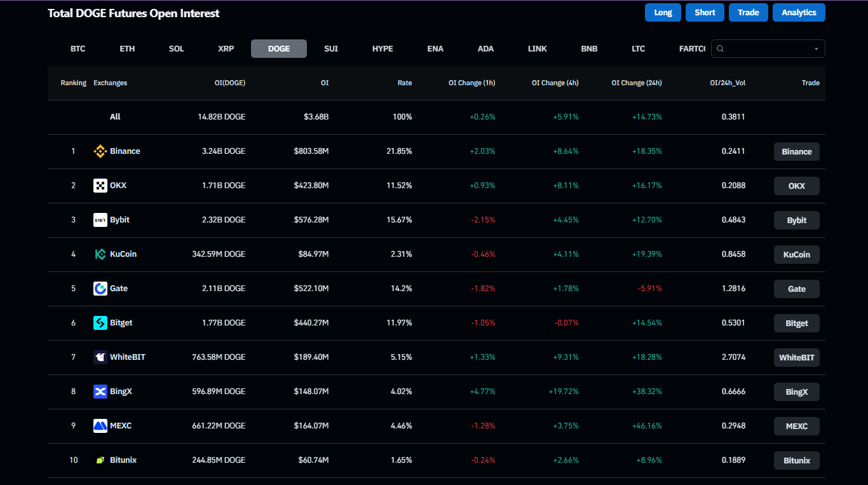The image size is (868, 485).
Task: Click the Bybit exchange name
Action: pyautogui.click(x=119, y=220)
